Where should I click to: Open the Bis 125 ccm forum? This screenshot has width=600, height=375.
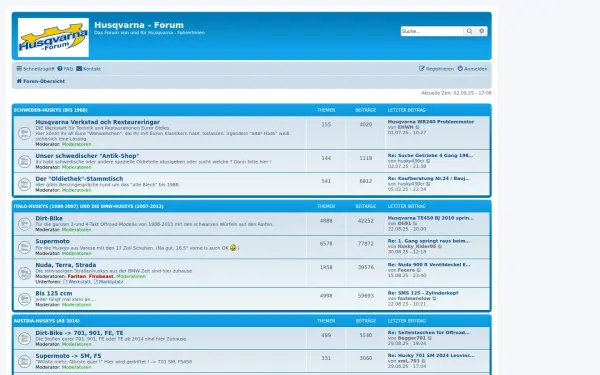tap(54, 293)
